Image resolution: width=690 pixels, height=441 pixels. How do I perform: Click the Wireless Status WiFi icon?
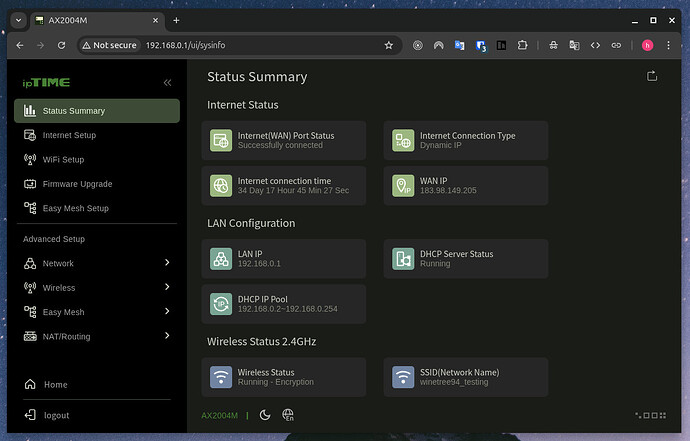[x=221, y=377]
